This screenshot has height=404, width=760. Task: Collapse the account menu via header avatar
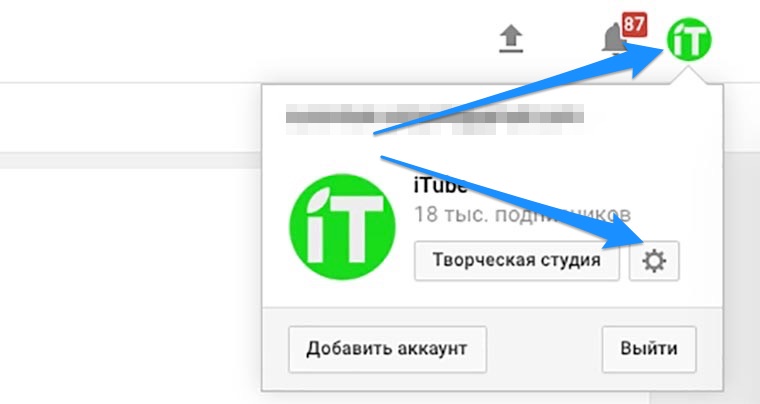(689, 40)
